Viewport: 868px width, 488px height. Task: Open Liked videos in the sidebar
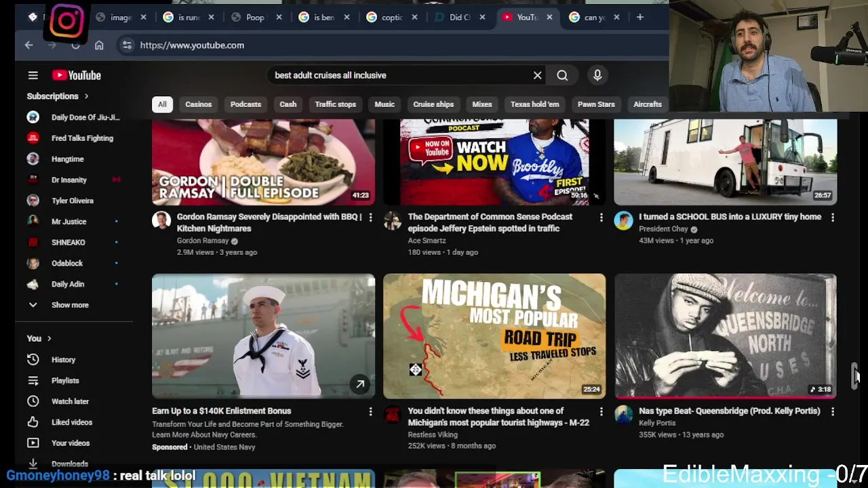pos(71,422)
